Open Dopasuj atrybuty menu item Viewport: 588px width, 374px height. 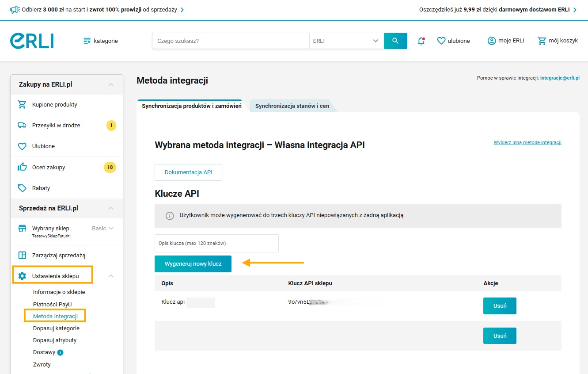(55, 340)
